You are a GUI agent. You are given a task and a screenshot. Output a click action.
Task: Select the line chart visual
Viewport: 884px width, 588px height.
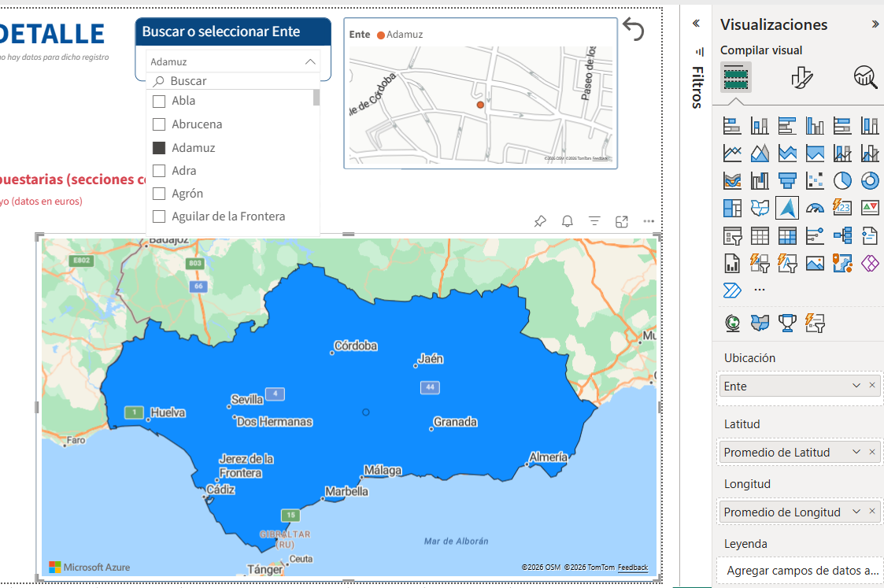[x=732, y=153]
